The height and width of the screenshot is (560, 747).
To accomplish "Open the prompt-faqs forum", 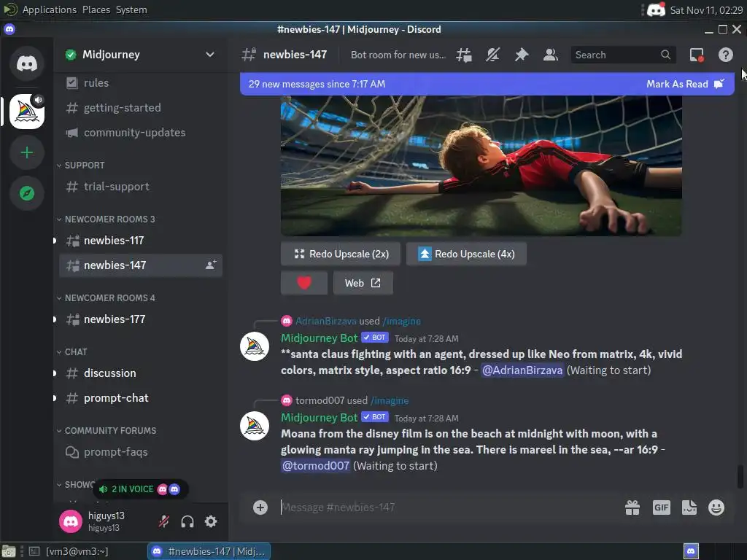I will click(x=141, y=452).
